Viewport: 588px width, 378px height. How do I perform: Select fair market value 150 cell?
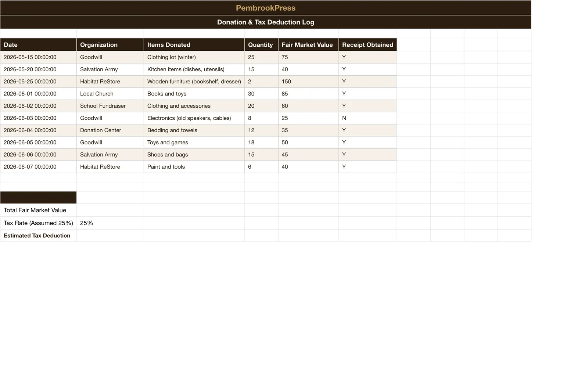[308, 82]
